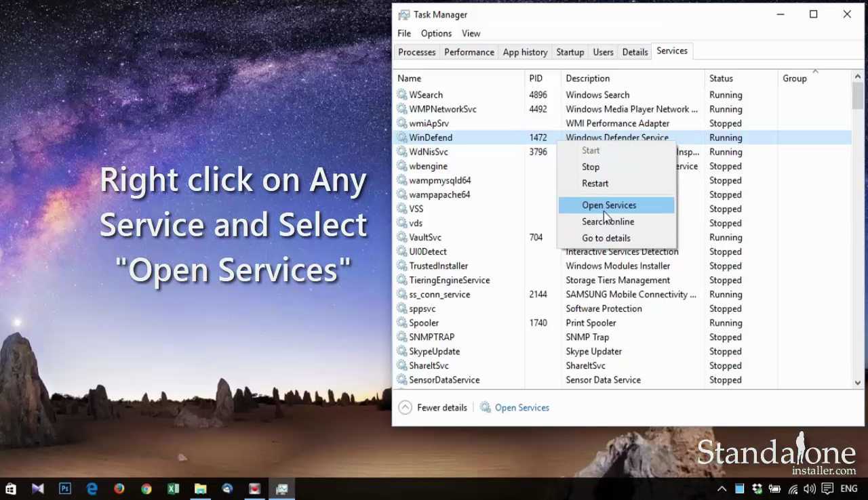868x500 pixels.
Task: Show hidden tray icons chevron
Action: click(x=722, y=488)
